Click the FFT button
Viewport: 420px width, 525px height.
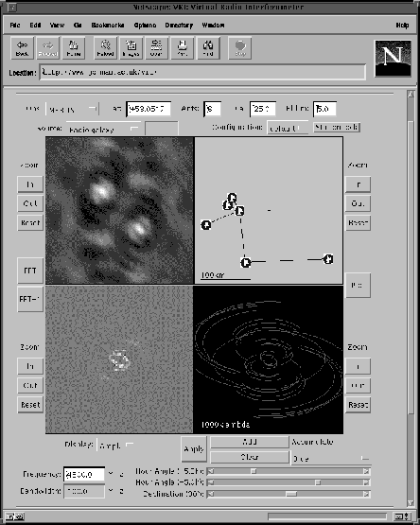click(30, 271)
